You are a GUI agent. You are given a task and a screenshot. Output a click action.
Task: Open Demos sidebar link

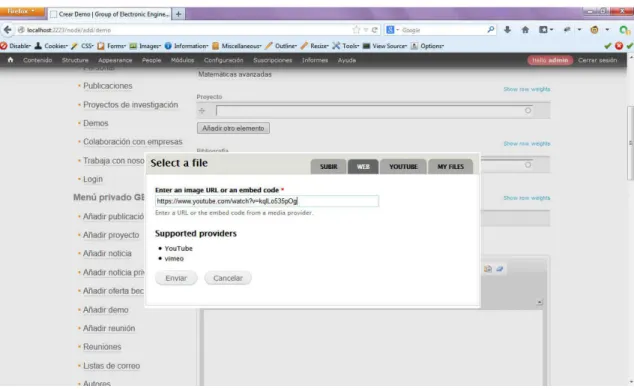(95, 123)
